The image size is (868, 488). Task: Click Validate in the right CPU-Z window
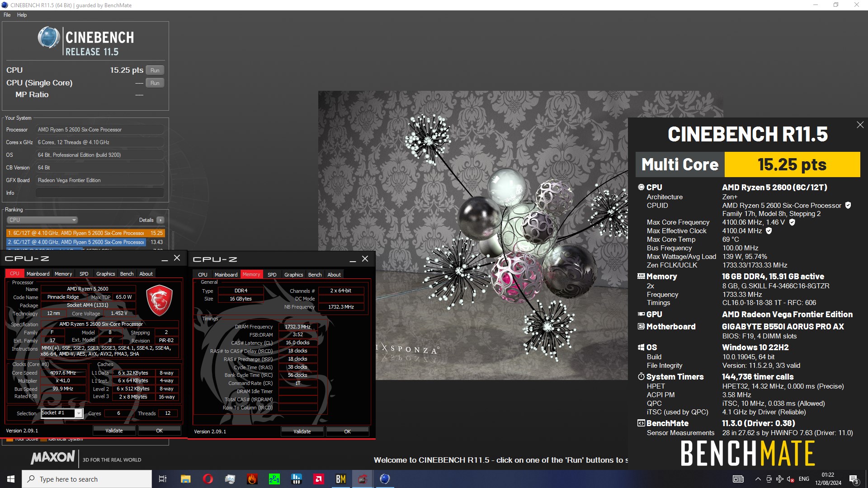click(302, 432)
